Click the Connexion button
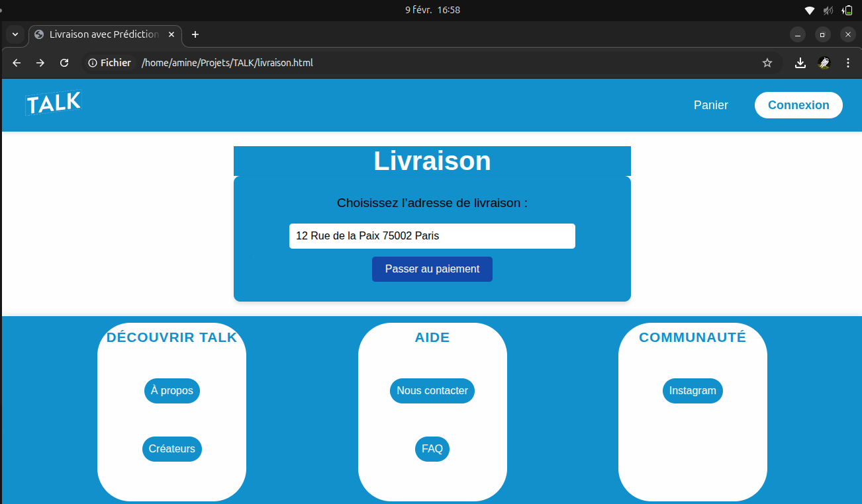Screen dimensions: 862x504 pyautogui.click(x=798, y=105)
